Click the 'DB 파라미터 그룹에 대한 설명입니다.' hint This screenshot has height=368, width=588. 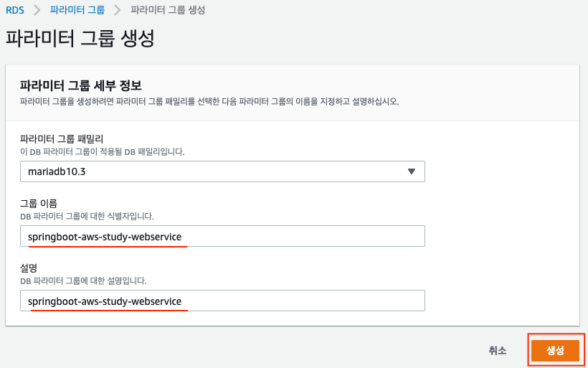click(x=83, y=280)
